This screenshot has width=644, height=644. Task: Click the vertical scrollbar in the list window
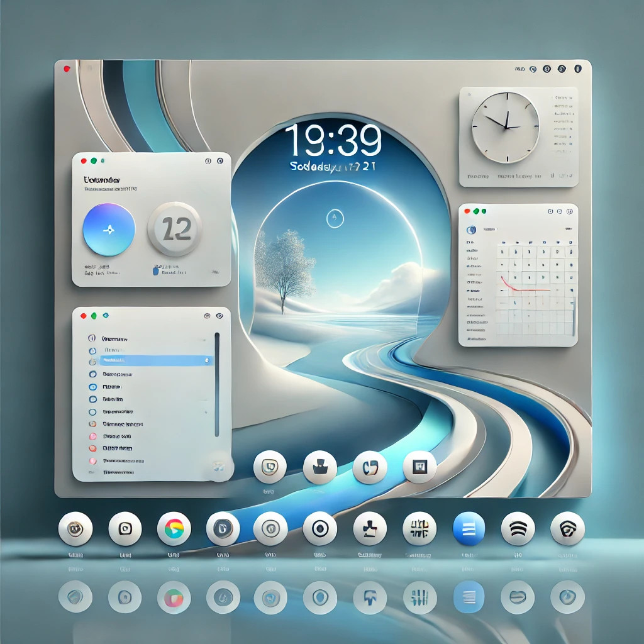pyautogui.click(x=217, y=384)
